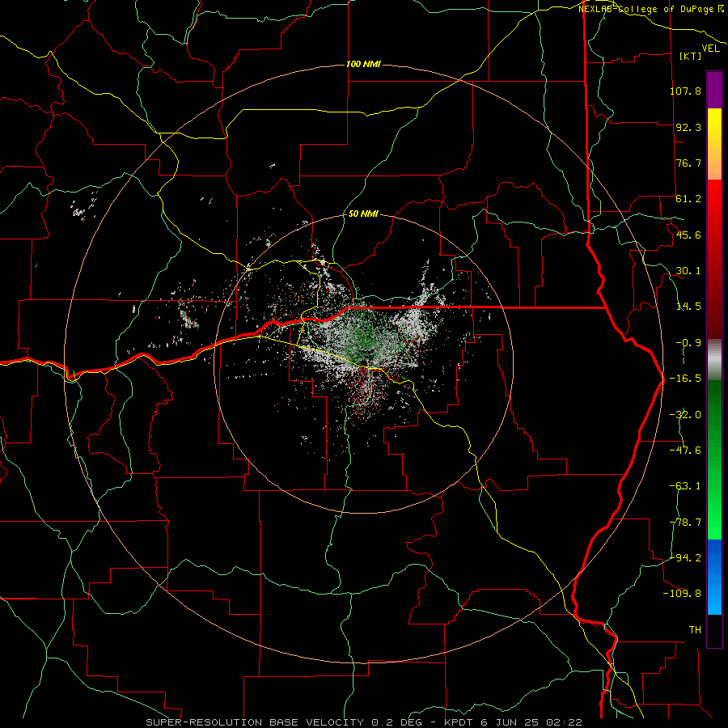Screen dimensions: 728x728
Task: Click the -32.0 velocity scale value
Action: pos(685,415)
